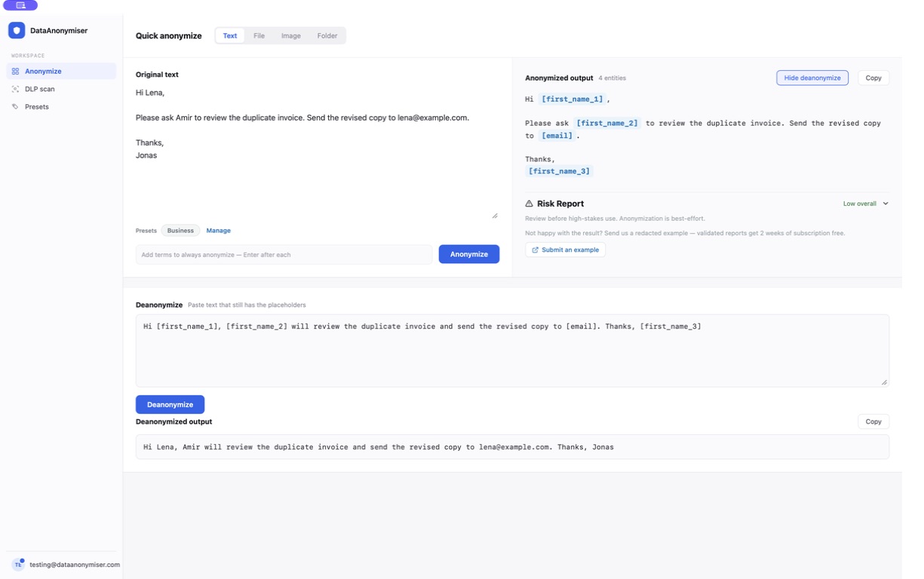This screenshot has width=924, height=579.
Task: Click the Quick anonymize heading
Action: 169,35
